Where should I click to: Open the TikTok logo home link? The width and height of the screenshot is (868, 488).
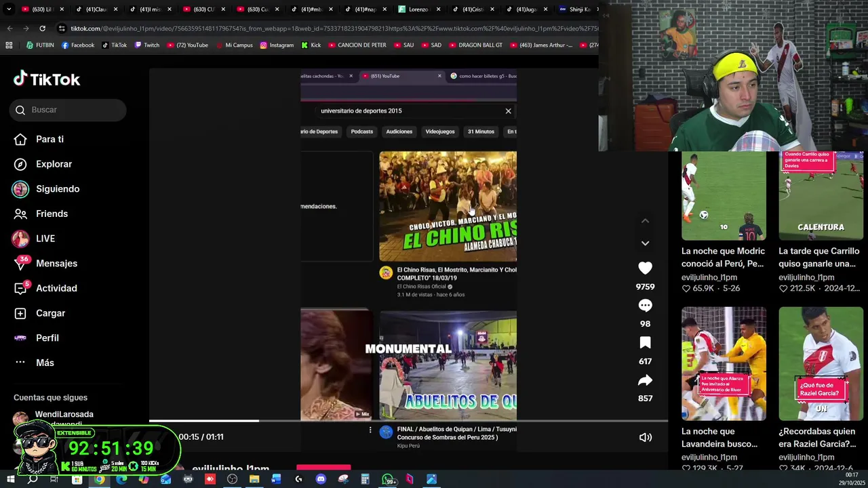(x=46, y=79)
